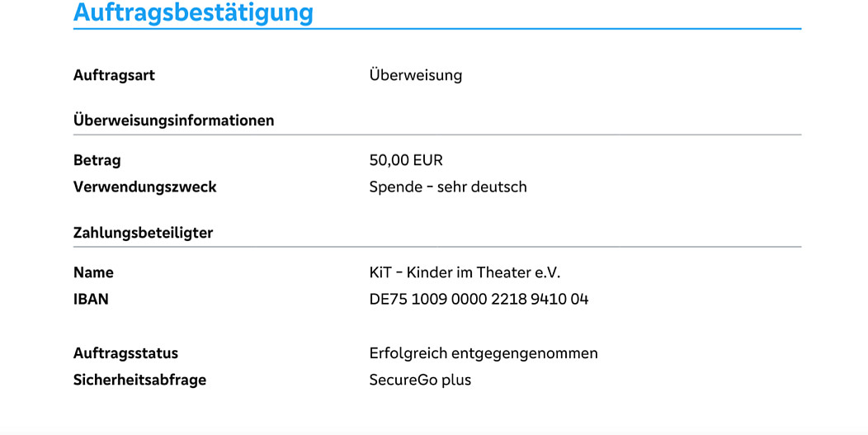Viewport: 868px width, 435px height.
Task: Click the Verwendungszweck label
Action: 144,187
